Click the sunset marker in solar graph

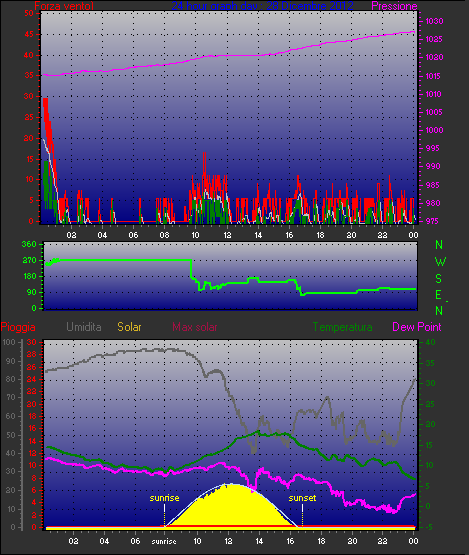[302, 498]
